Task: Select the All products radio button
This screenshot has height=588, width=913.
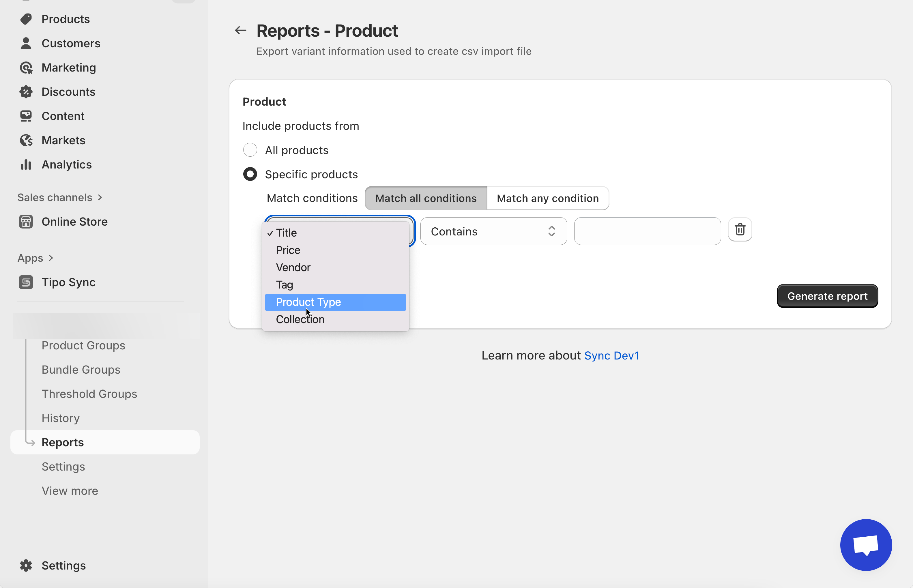Action: pos(250,150)
